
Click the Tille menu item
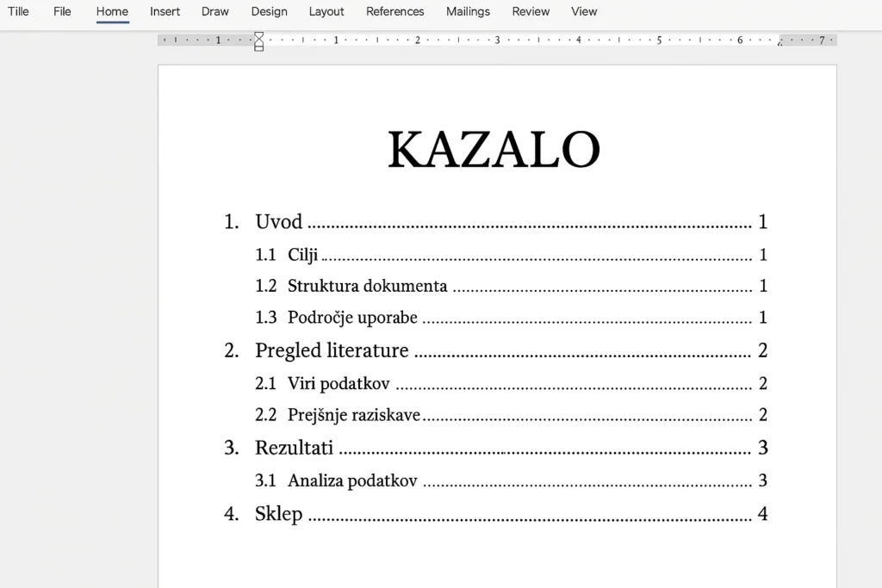point(18,11)
